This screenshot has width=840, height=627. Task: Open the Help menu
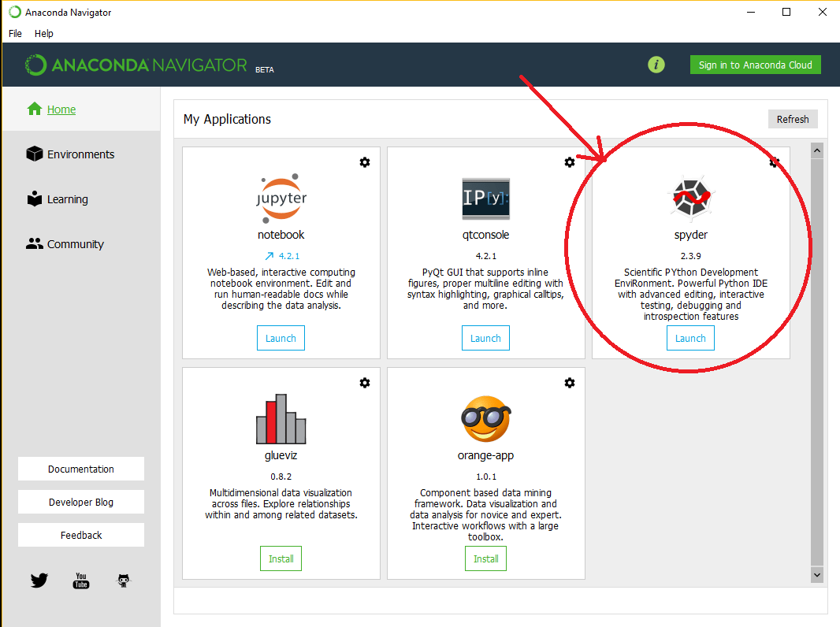pos(44,33)
